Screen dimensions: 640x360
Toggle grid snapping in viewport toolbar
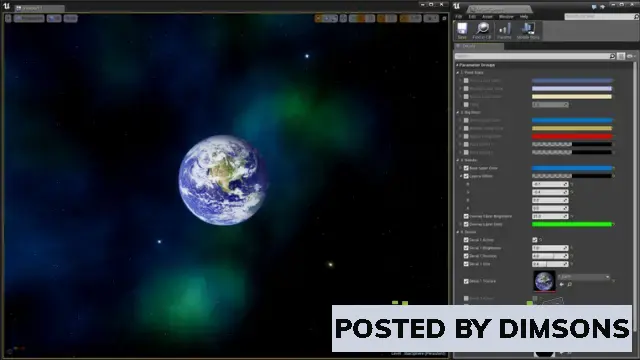click(362, 18)
